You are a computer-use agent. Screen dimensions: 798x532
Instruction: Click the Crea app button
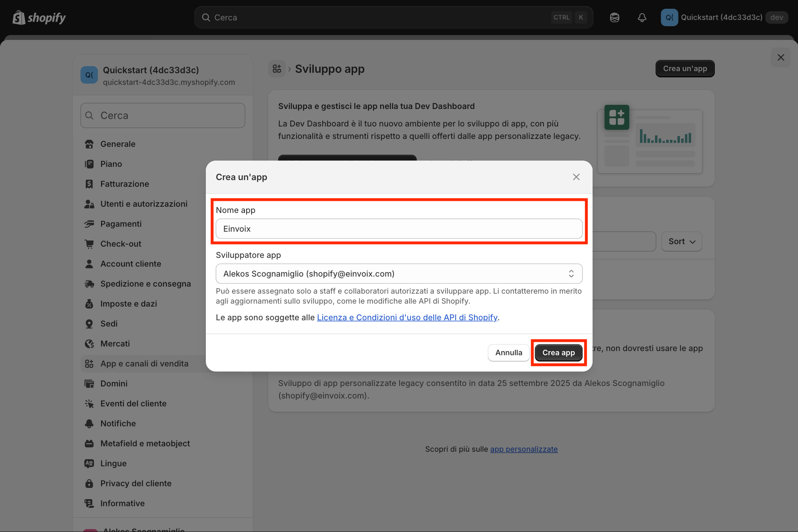558,352
